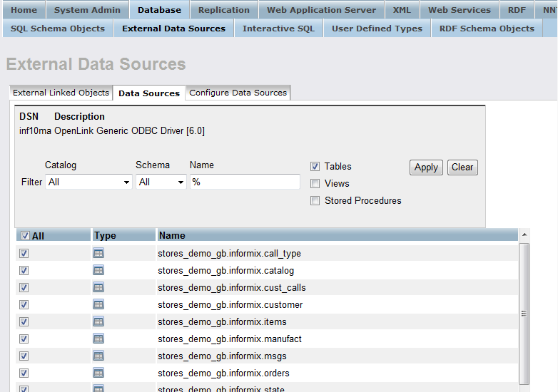Click the table list scrollbar thumb
Viewport: 558px width, 392px height.
524,314
